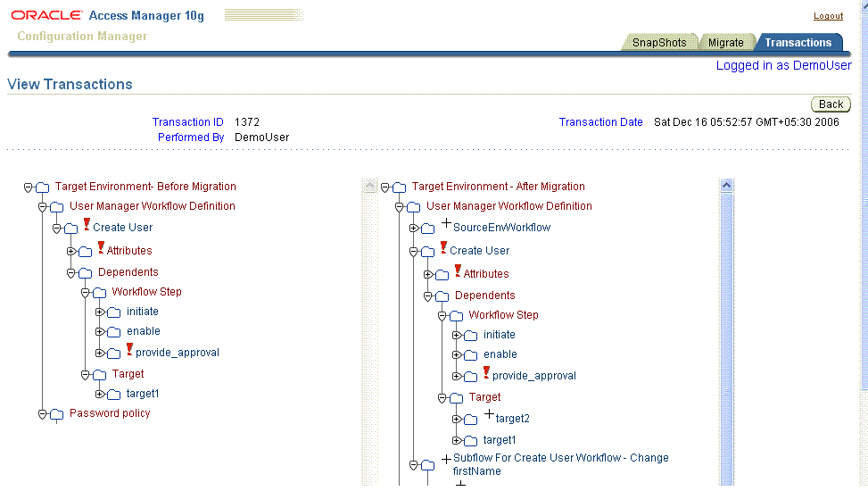
Task: Select the Transactions tab
Action: (x=798, y=43)
